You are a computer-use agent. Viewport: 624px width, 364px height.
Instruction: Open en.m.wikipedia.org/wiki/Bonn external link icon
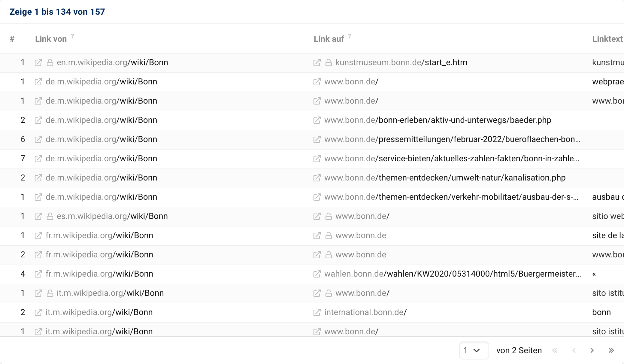click(38, 62)
